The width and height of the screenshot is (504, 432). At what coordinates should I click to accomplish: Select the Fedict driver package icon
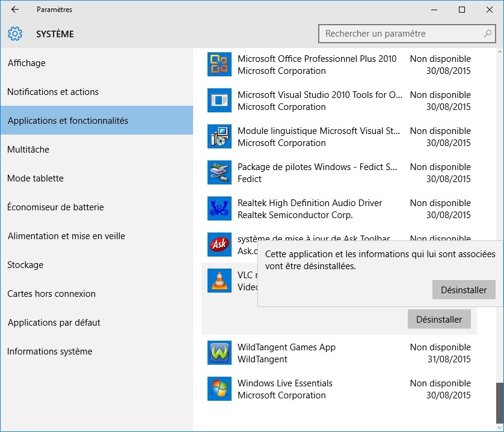point(219,172)
